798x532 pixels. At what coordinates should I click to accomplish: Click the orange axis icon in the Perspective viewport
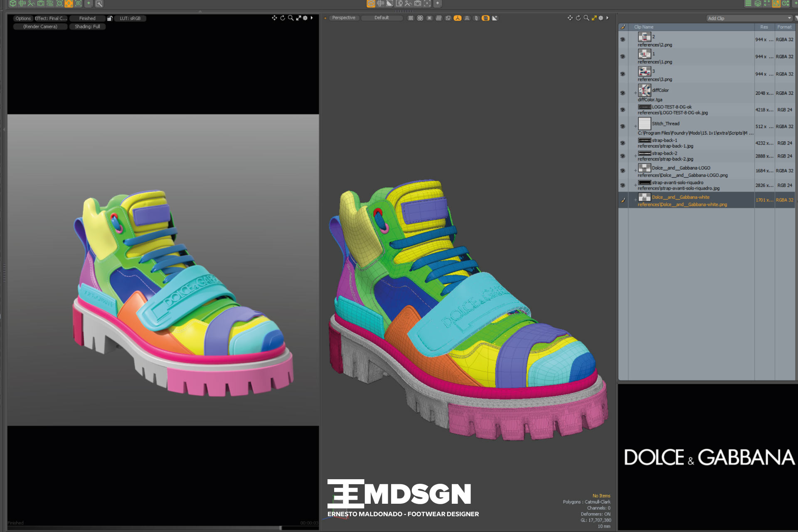click(x=458, y=18)
